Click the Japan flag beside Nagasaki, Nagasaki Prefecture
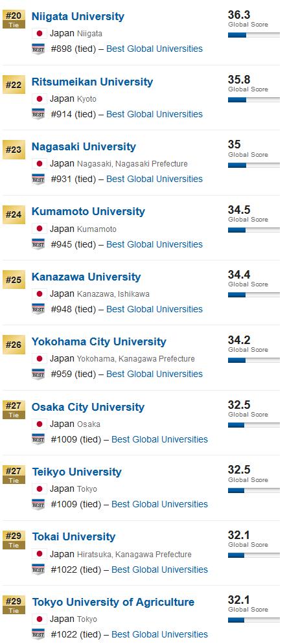Viewport: 287px width, 644px height. click(x=40, y=164)
